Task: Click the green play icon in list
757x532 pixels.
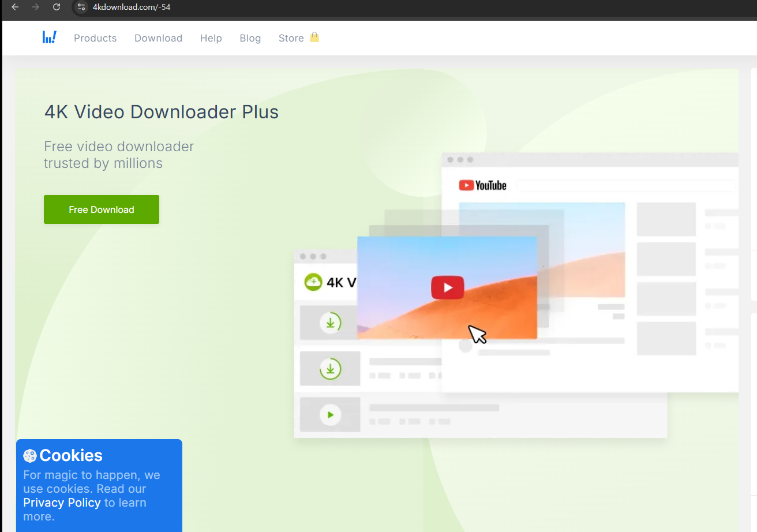Action: click(x=331, y=414)
